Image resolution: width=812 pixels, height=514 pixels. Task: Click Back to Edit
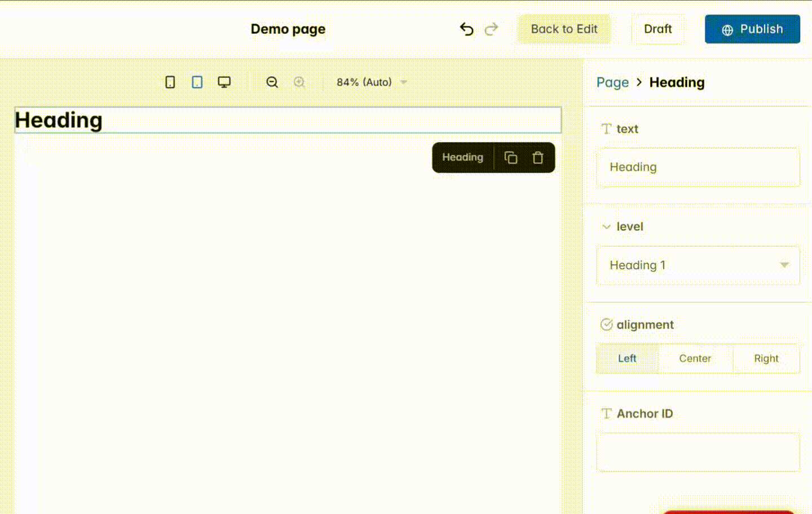[564, 29]
